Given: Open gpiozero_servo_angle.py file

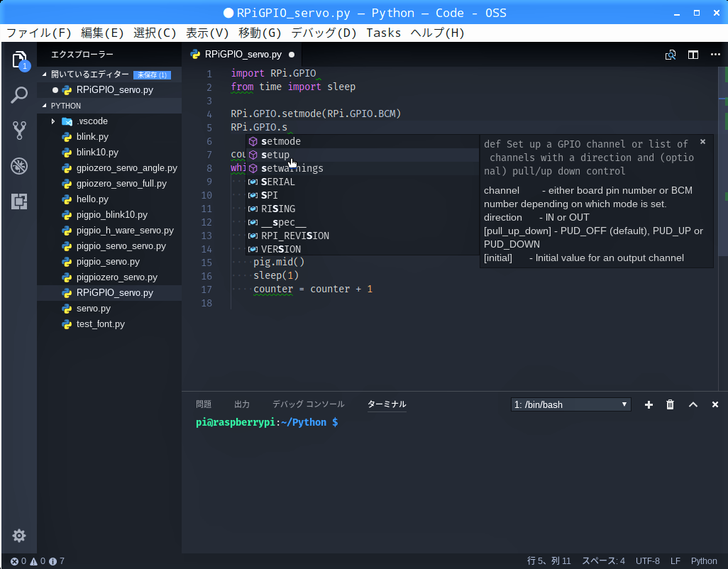Looking at the screenshot, I should pyautogui.click(x=109, y=168).
